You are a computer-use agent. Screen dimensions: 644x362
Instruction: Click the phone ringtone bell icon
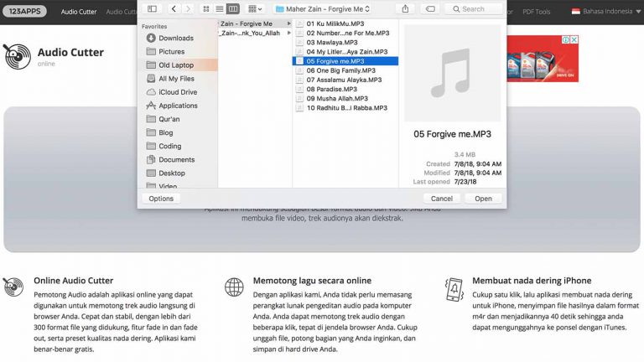click(454, 289)
